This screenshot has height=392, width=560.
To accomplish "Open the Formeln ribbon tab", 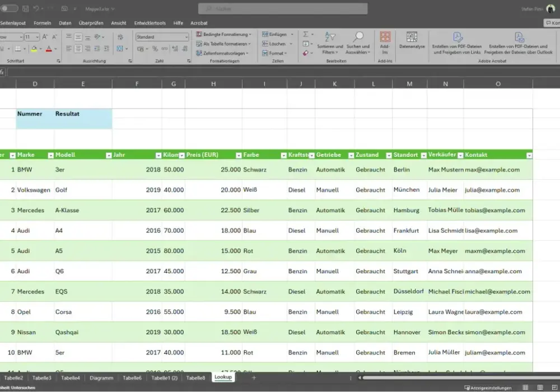I will coord(43,23).
